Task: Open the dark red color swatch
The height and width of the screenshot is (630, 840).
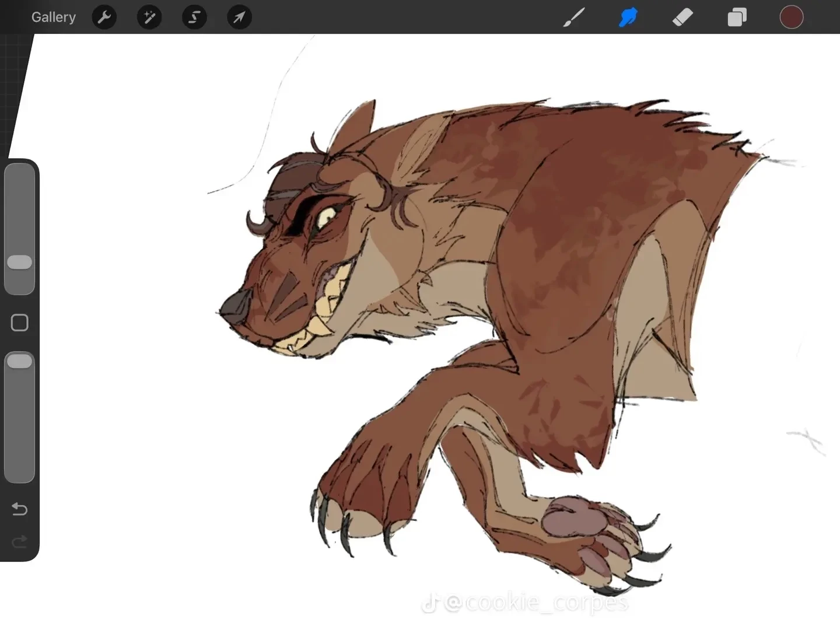Action: 791,17
